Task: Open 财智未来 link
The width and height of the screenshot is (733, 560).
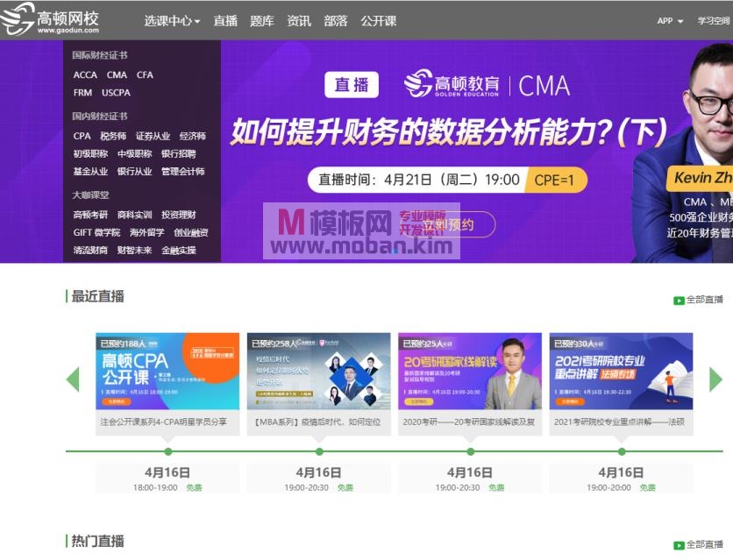Action: point(135,251)
